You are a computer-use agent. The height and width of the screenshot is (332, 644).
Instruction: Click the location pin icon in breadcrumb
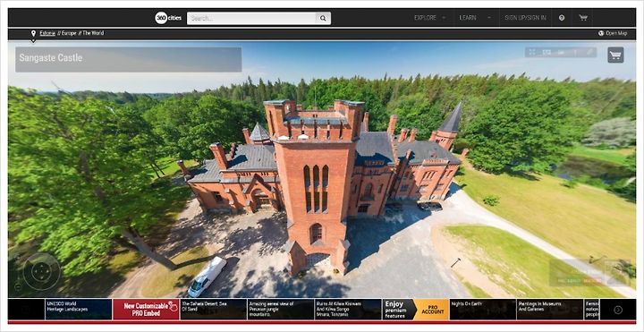click(x=33, y=33)
